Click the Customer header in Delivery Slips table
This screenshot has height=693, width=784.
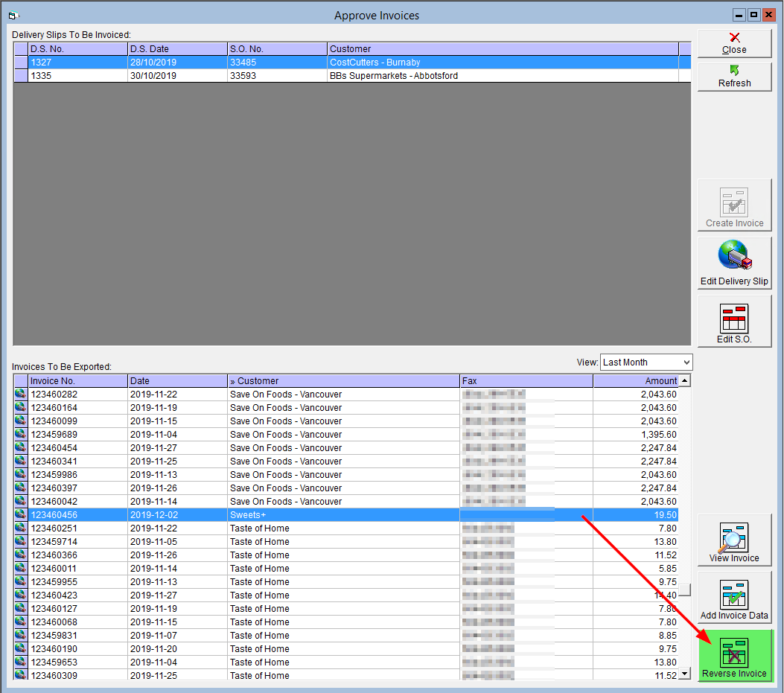click(503, 49)
